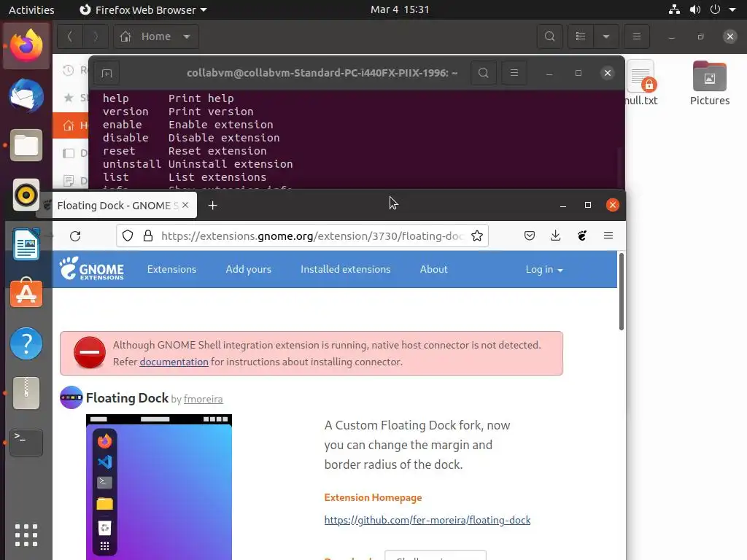Open Firefox downloads panel
747x560 pixels.
point(555,236)
